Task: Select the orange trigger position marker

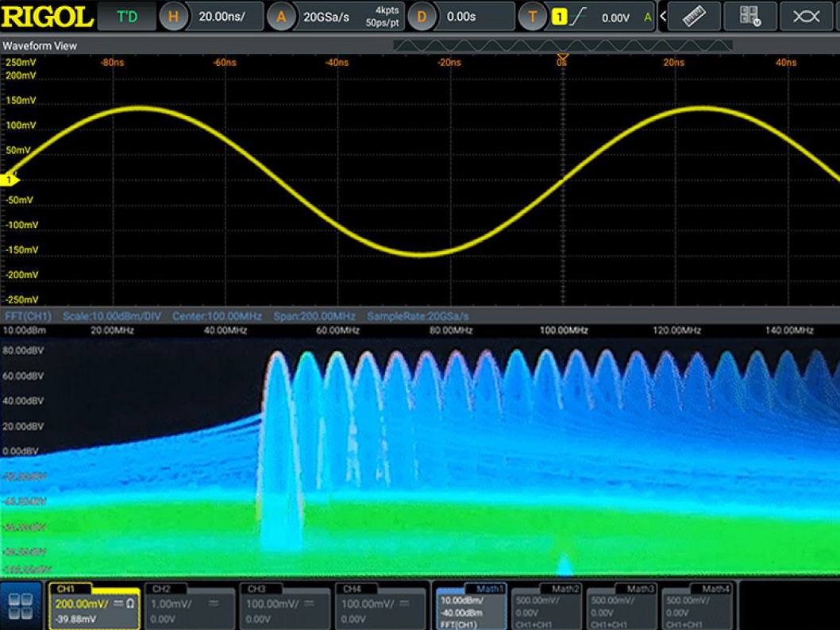Action: point(562,57)
